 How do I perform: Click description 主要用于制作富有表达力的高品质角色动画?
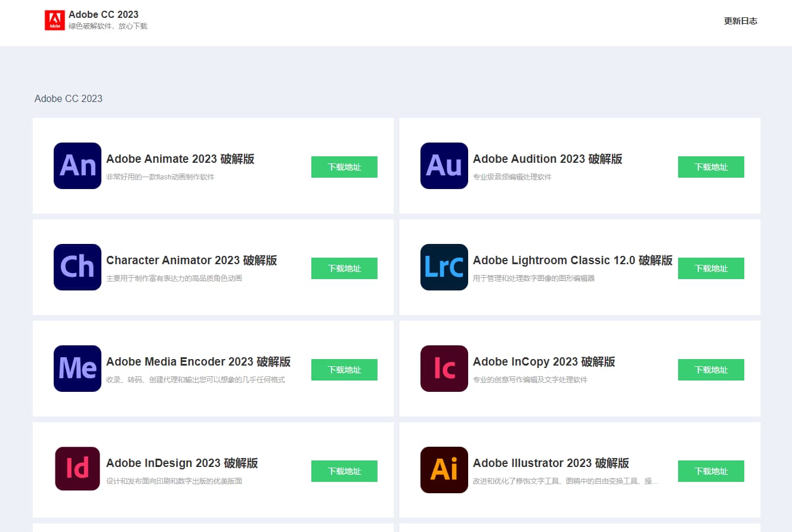[x=174, y=279]
